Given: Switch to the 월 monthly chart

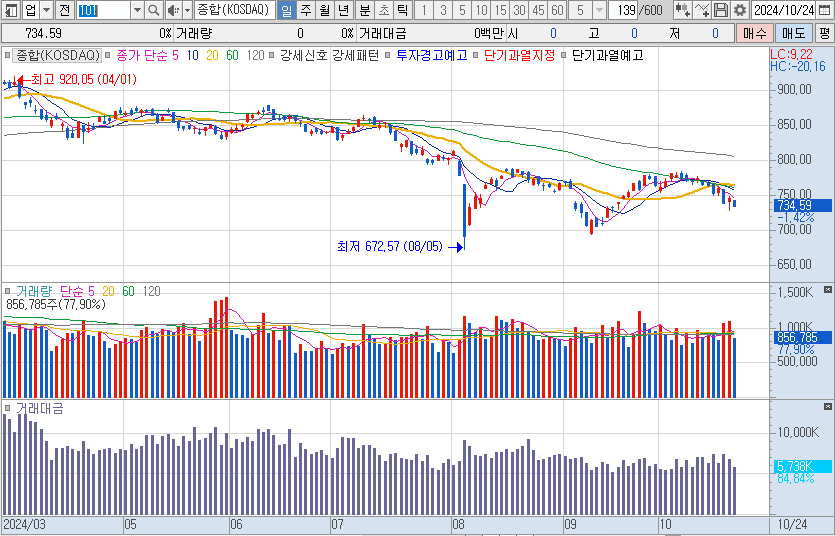Looking at the screenshot, I should (x=325, y=10).
